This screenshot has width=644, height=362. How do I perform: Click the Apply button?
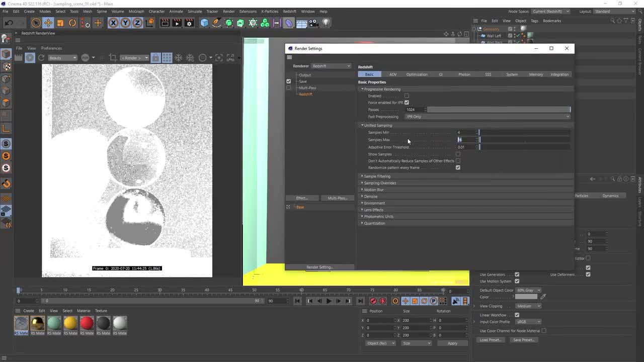[x=452, y=343]
